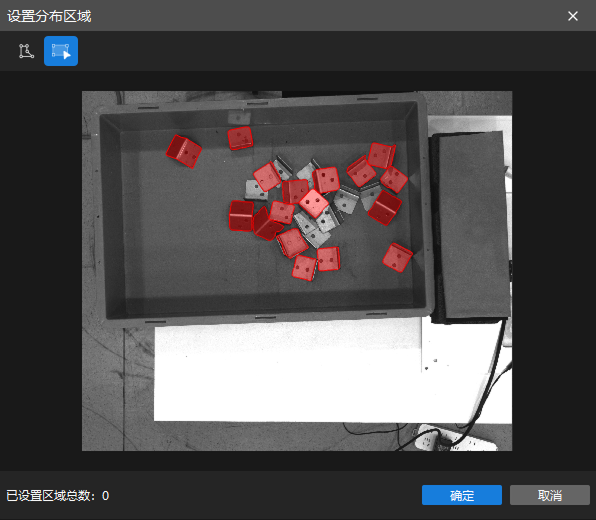The height and width of the screenshot is (520, 596).
Task: Click the red part below the bin's top edge
Action: 240,138
